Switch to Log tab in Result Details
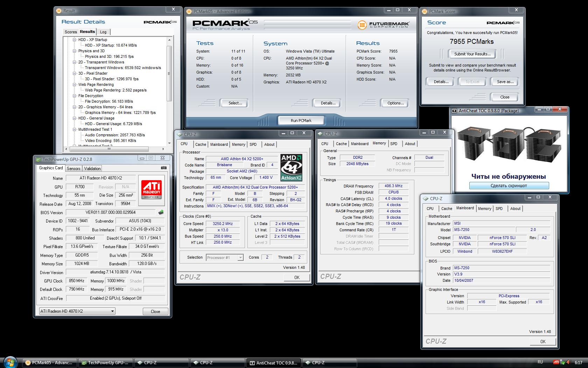The width and height of the screenshot is (588, 368). [x=103, y=32]
